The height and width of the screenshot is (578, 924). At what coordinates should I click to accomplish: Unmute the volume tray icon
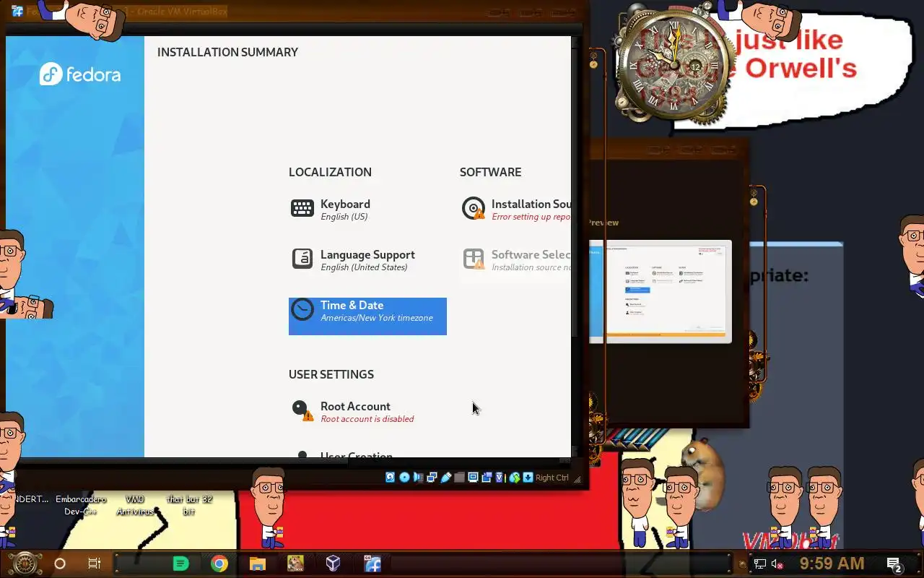(x=777, y=564)
